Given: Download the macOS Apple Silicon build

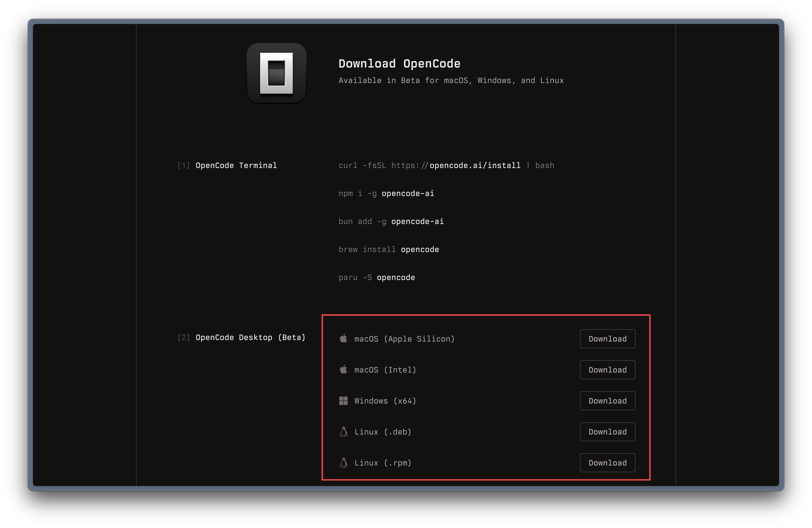Looking at the screenshot, I should 607,339.
